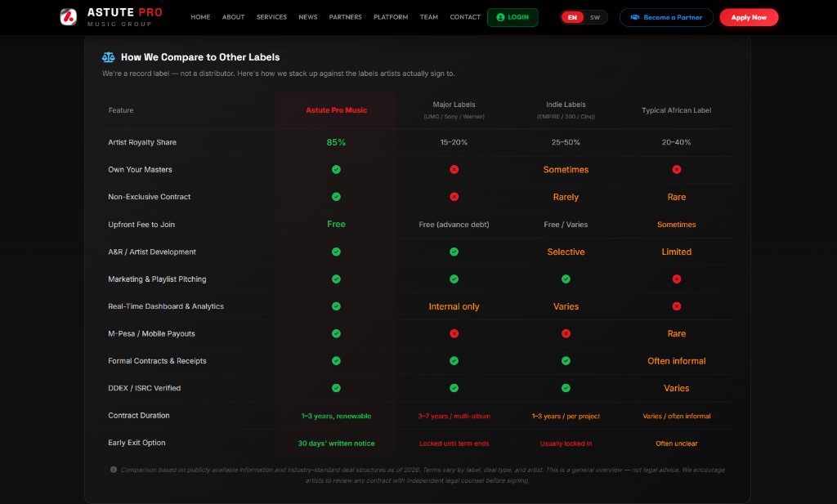Click the Selective cell for A&R

[x=566, y=252]
